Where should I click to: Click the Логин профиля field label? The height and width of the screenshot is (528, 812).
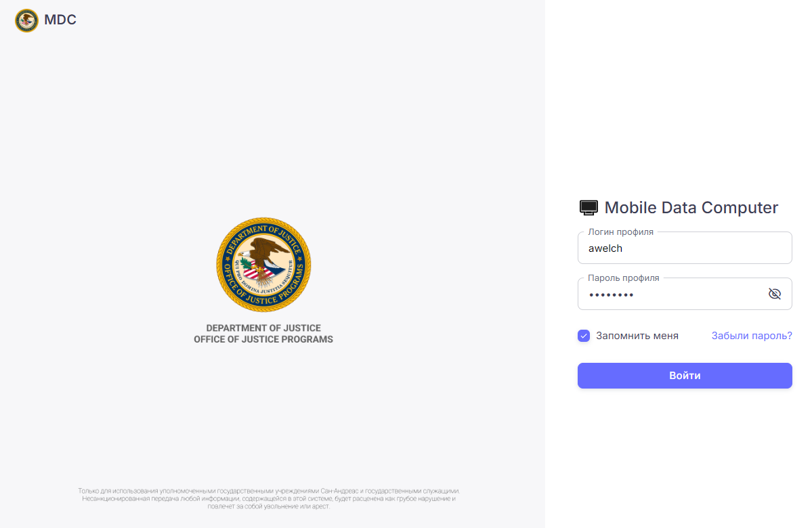[620, 232]
